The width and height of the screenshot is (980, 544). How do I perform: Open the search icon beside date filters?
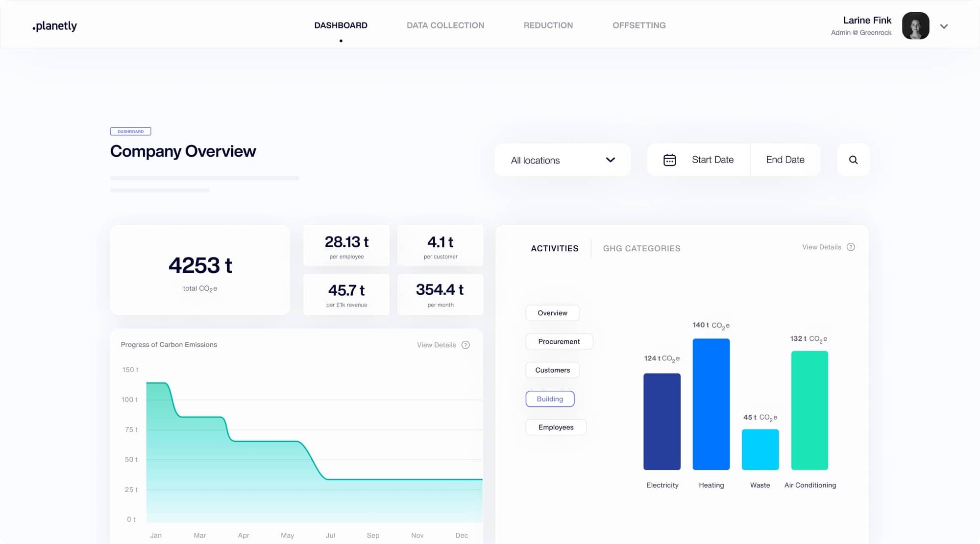[x=853, y=160]
